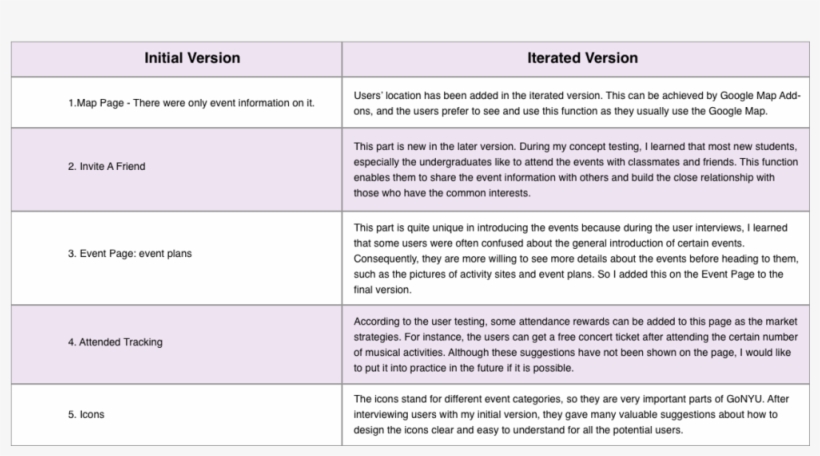The image size is (820, 456).
Task: Select the '4. Attended Tracking' cell
Action: click(x=115, y=342)
